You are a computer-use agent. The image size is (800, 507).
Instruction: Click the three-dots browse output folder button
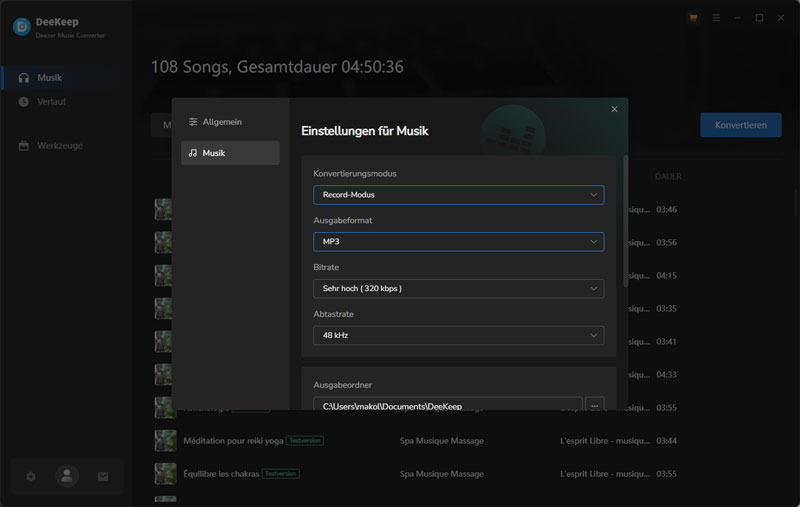click(x=595, y=406)
